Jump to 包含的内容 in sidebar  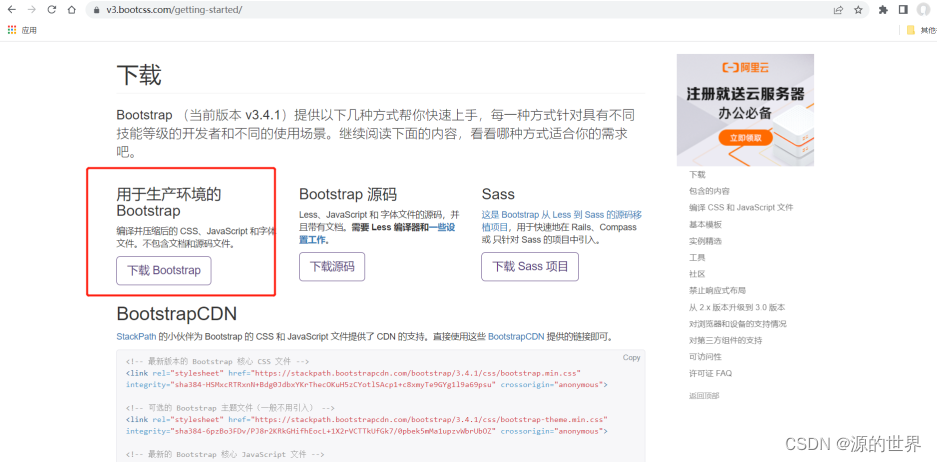pos(709,191)
